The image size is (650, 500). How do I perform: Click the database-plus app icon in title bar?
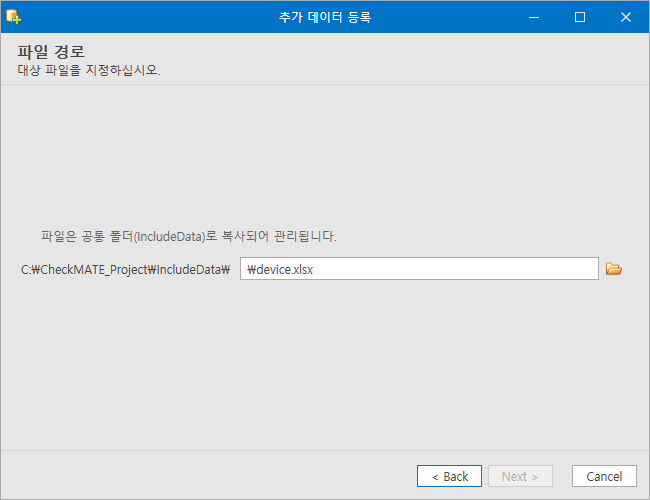pos(14,17)
